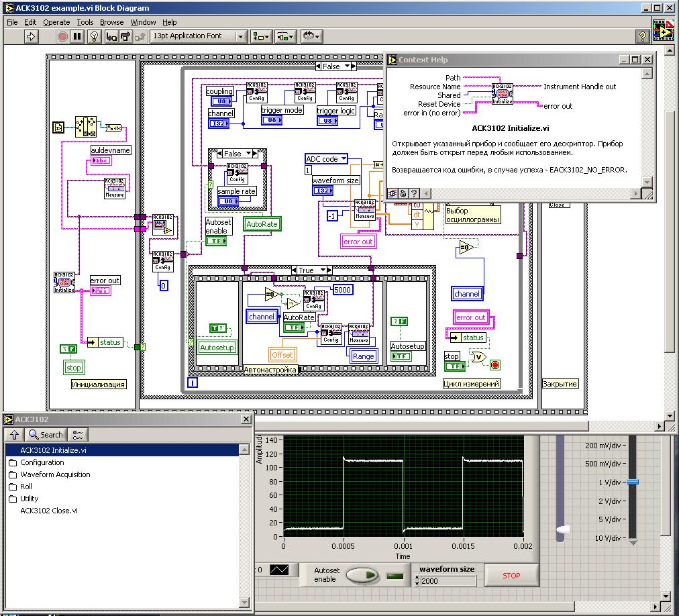679x616 pixels.
Task: Open the Reorder dropdown in the toolbar
Action: click(311, 36)
